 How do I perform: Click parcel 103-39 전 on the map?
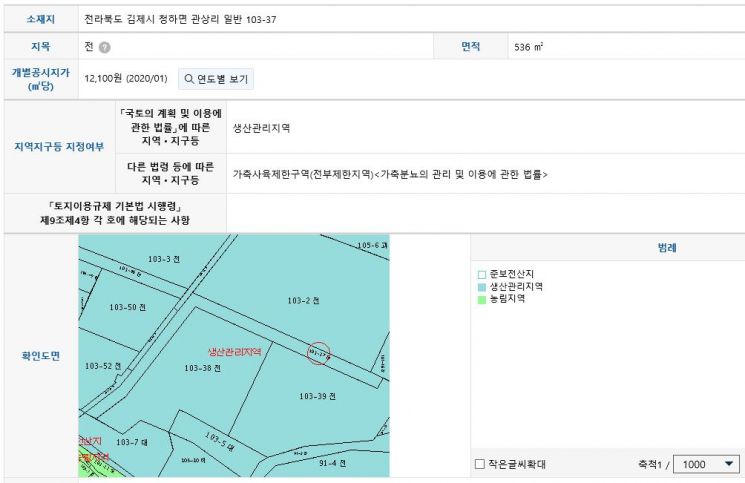(317, 396)
